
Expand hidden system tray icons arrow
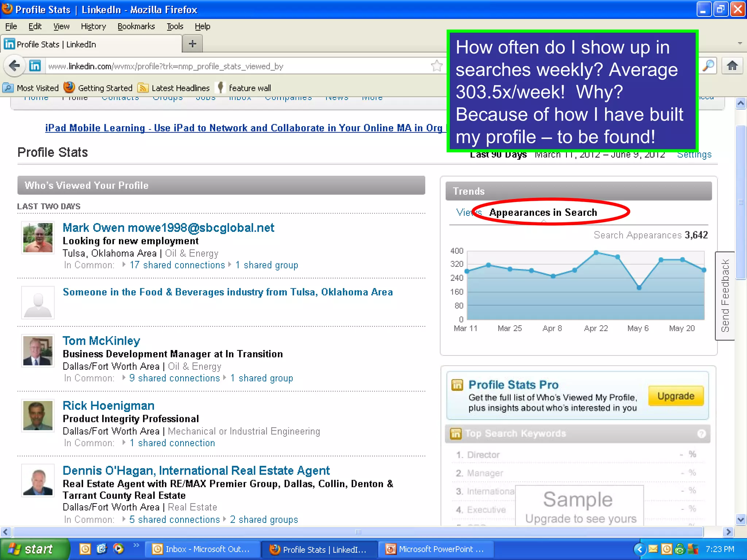pyautogui.click(x=639, y=549)
